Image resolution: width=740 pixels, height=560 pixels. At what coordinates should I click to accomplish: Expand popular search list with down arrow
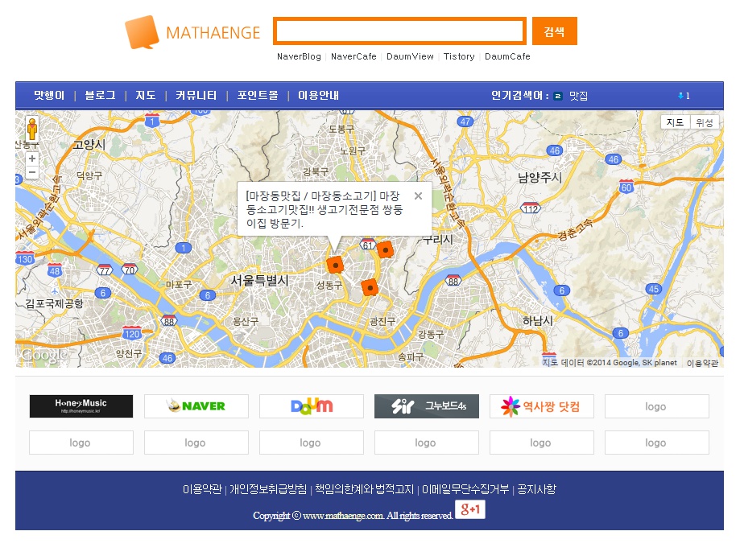pos(683,96)
